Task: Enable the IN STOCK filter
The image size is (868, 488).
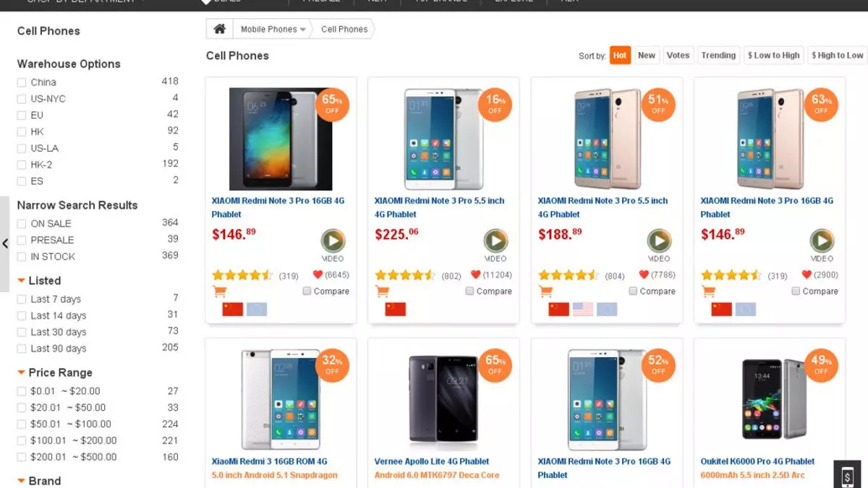Action: pyautogui.click(x=22, y=257)
